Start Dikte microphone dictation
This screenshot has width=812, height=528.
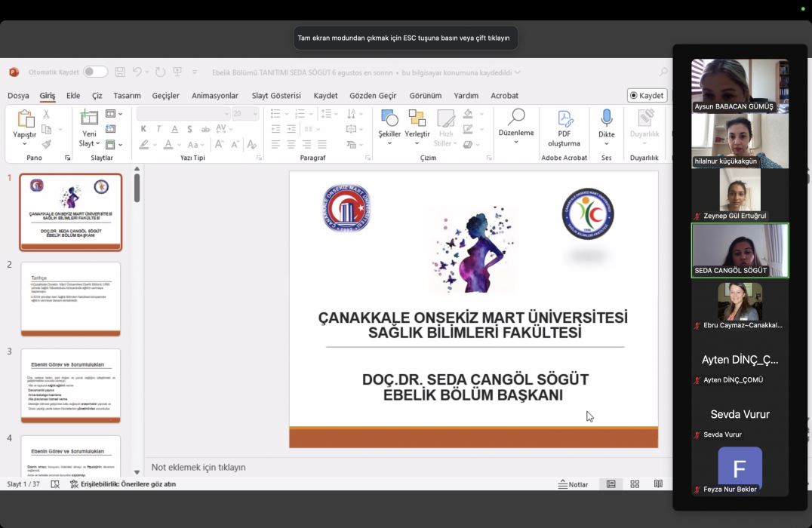click(607, 127)
